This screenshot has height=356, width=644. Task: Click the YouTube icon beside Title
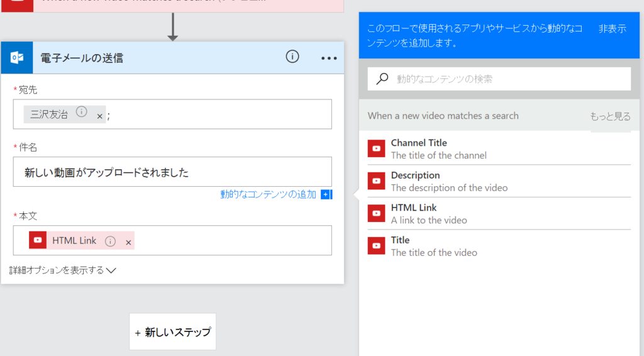click(376, 246)
